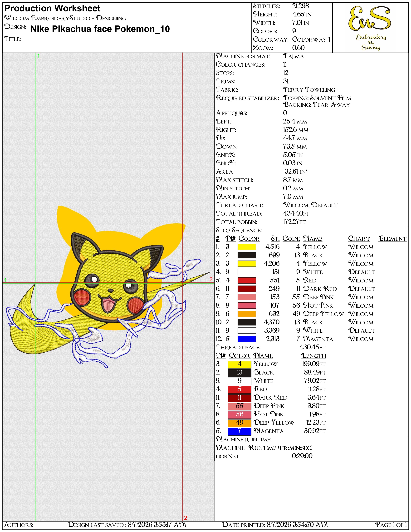411x532 pixels.
Task: Choose thread usage swatch numbered 9 for White
Action: tap(240, 381)
